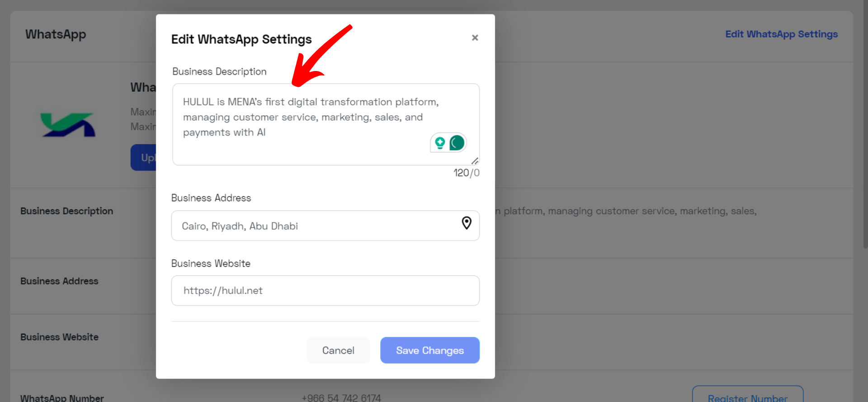Click Save Changes button
Image resolution: width=868 pixels, height=402 pixels.
point(430,350)
